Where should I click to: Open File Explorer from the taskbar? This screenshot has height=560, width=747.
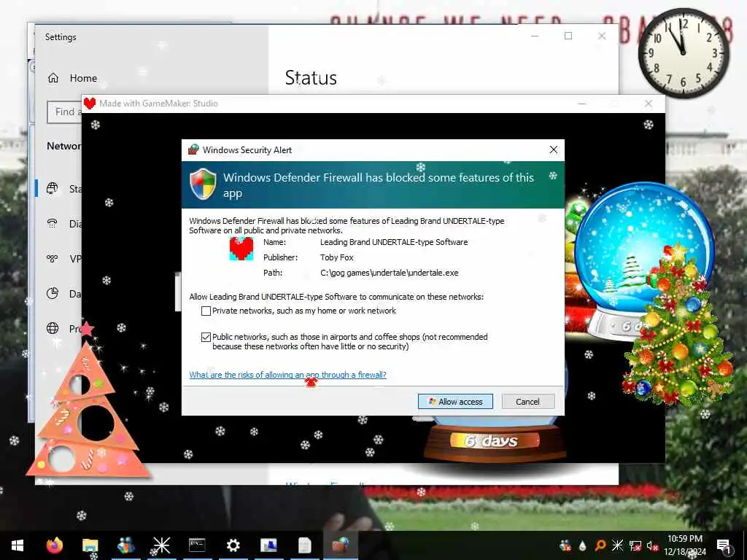point(90,545)
